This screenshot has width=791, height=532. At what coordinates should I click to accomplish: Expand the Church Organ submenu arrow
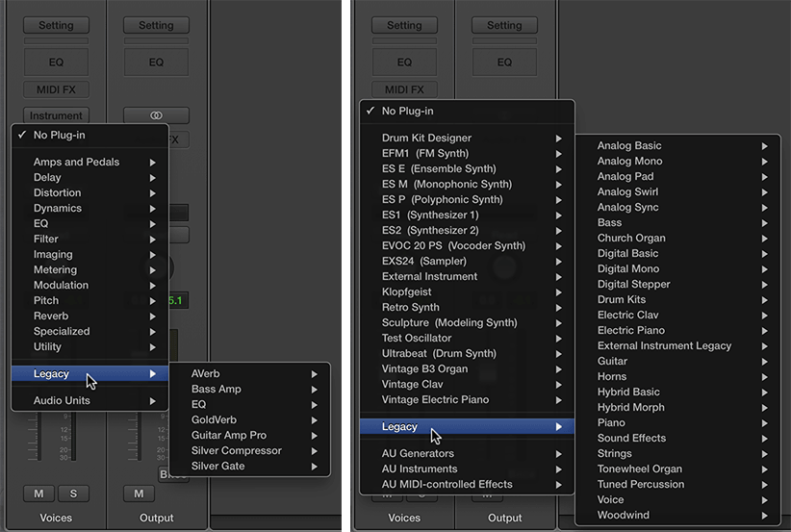[764, 239]
